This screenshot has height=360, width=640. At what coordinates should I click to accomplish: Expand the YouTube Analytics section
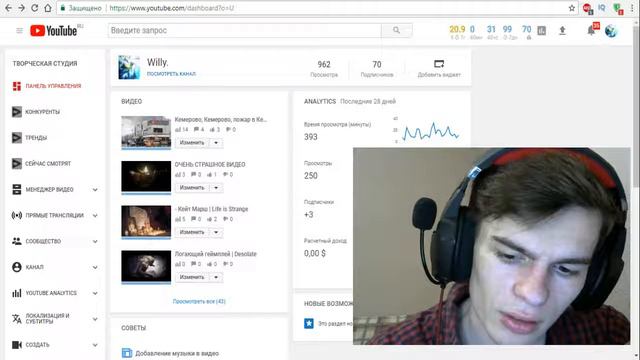coord(95,293)
